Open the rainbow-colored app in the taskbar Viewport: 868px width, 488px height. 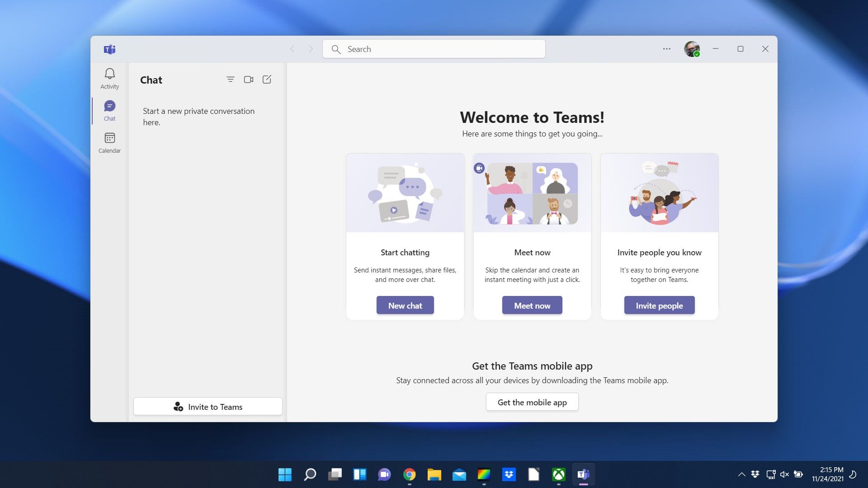(484, 474)
